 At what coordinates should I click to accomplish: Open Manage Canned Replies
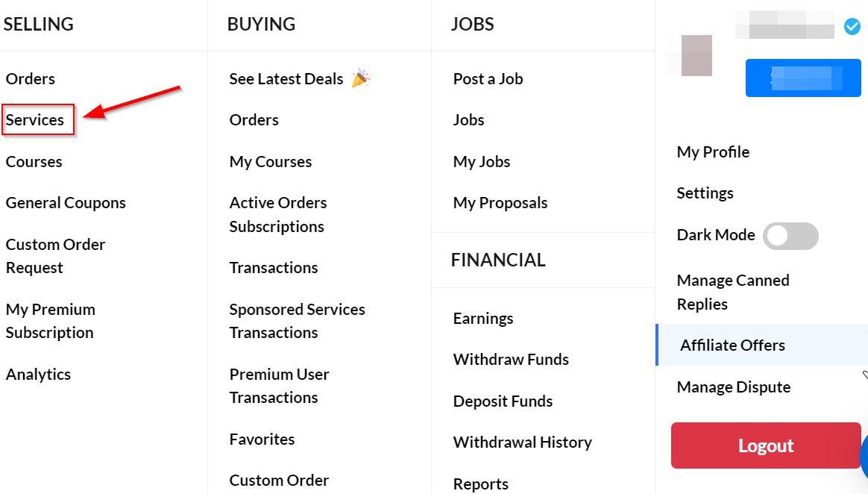point(733,292)
